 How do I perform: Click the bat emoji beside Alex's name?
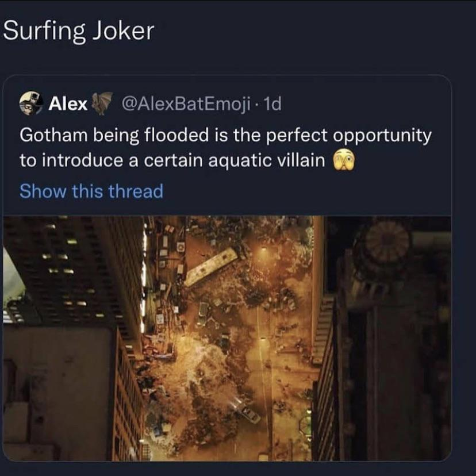[102, 103]
